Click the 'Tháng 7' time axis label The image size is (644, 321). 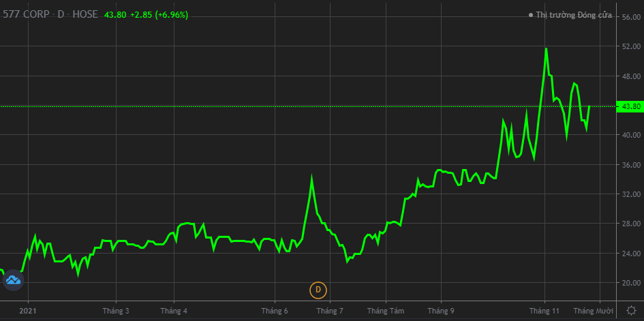coord(329,310)
